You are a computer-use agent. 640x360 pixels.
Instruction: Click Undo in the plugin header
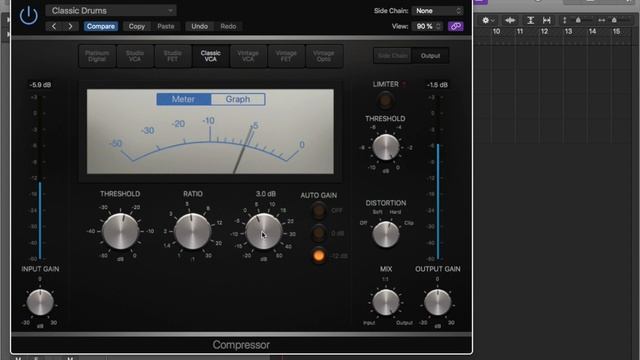(x=200, y=26)
